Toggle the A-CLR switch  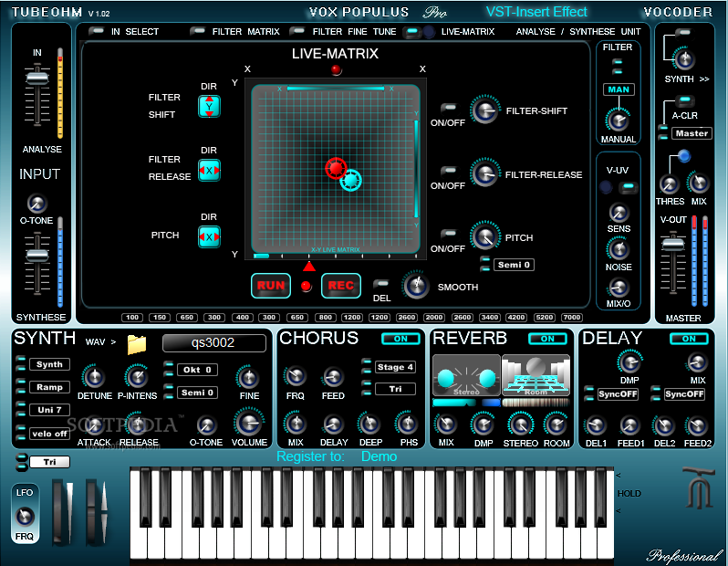tap(684, 100)
